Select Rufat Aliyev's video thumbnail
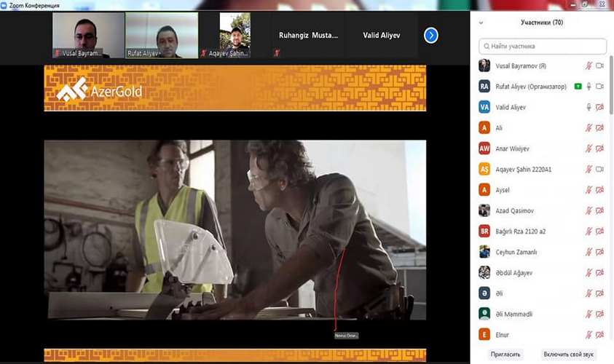Viewport: 614px width, 364px height. [162, 35]
